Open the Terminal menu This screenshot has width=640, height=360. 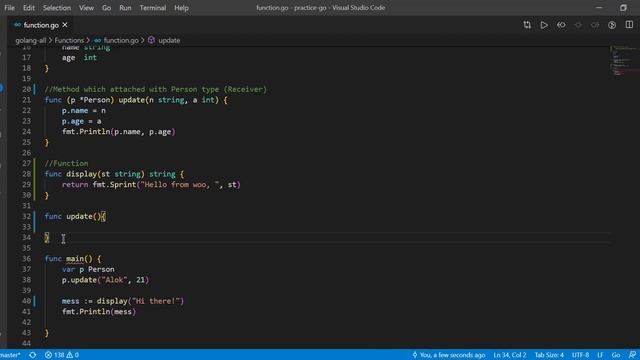(153, 8)
